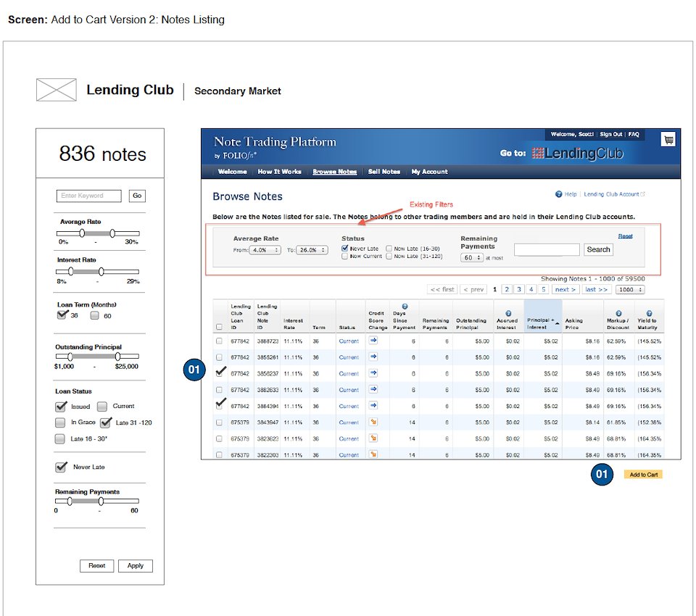Click help icon above Accrued Interest
The image size is (696, 616).
tap(507, 313)
